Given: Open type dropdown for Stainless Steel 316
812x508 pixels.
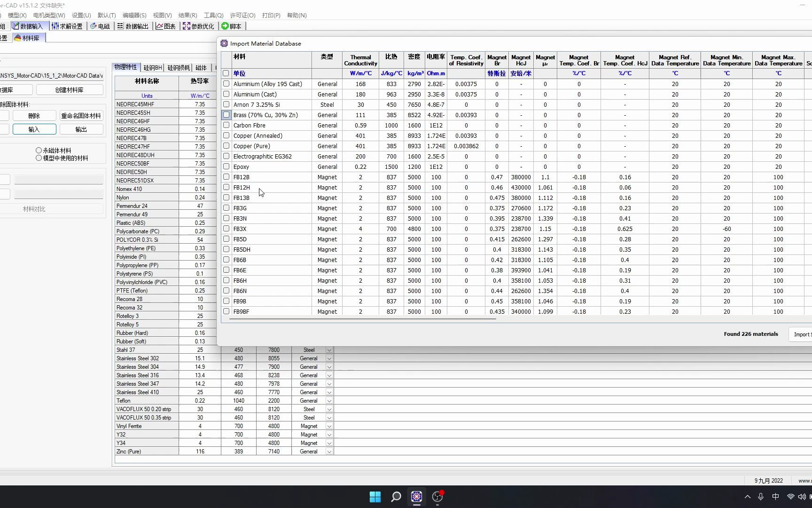Looking at the screenshot, I should [x=329, y=375].
